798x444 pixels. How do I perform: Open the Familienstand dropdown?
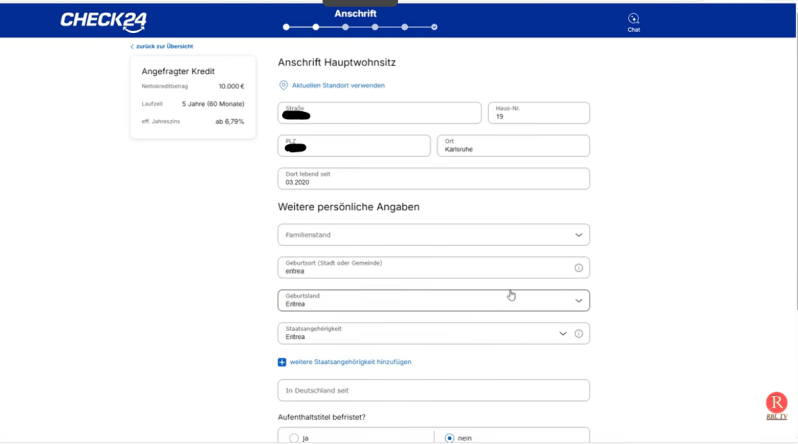point(434,235)
